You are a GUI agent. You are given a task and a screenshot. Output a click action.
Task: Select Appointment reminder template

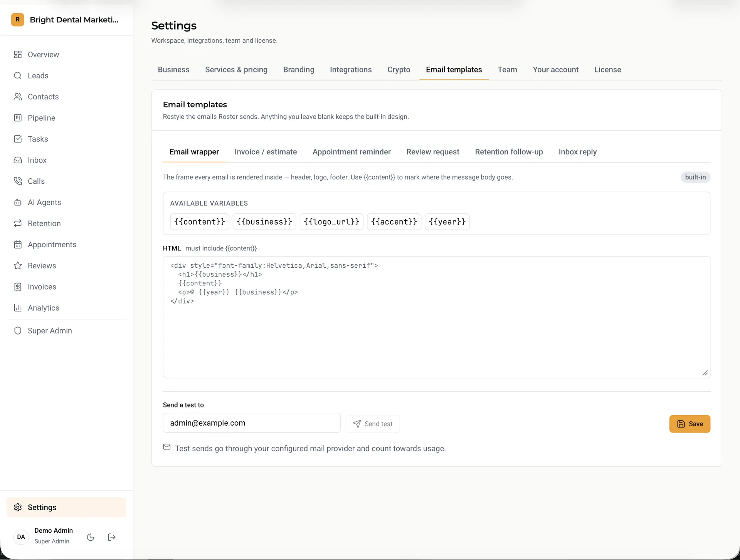pos(351,152)
